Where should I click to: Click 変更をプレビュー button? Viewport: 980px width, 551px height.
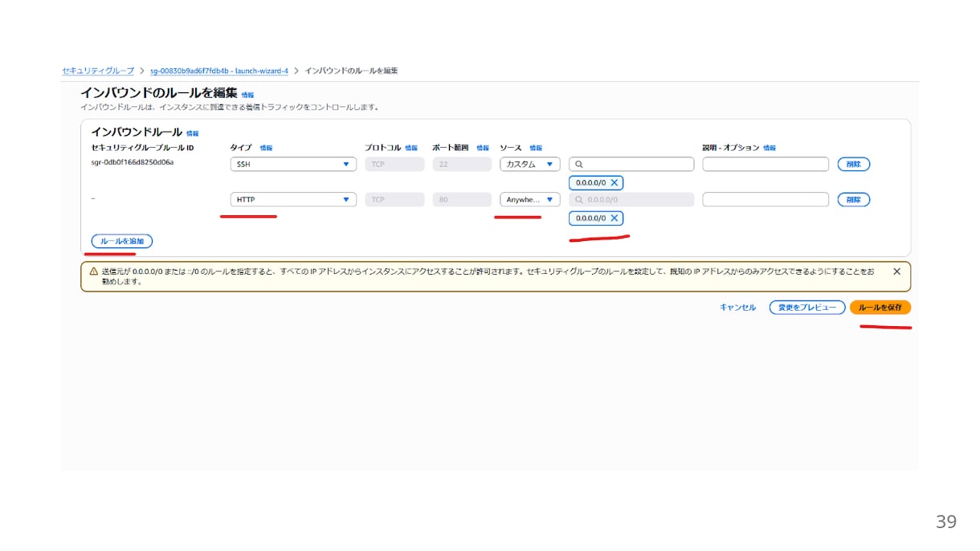pos(806,308)
